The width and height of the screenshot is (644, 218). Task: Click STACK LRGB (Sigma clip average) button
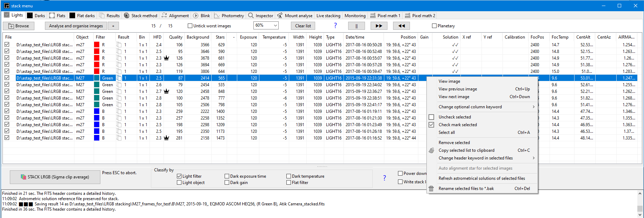click(x=55, y=177)
